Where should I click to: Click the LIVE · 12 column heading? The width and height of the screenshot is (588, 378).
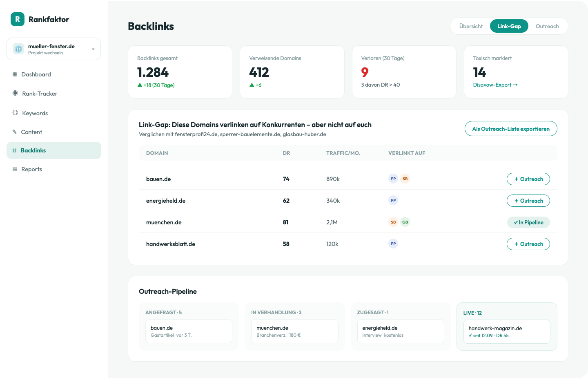coord(472,313)
